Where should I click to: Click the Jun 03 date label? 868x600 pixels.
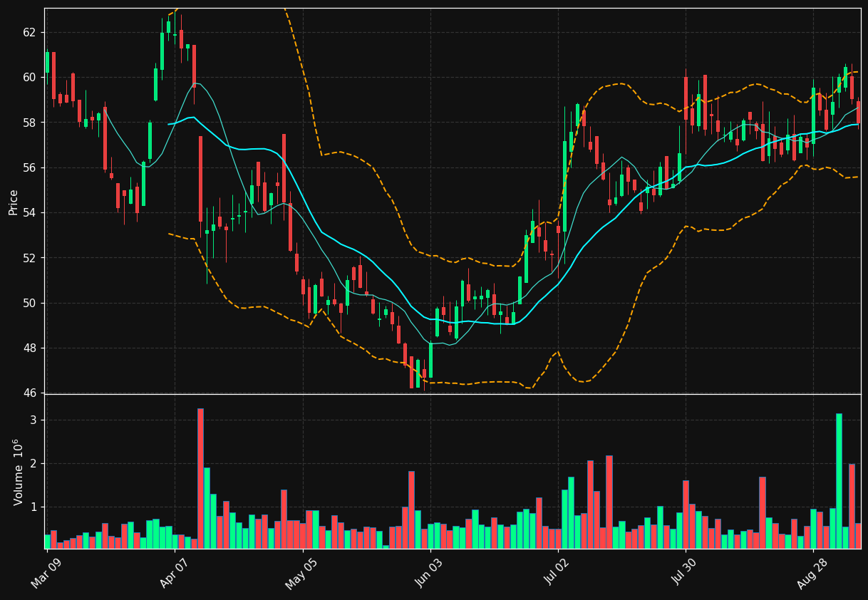click(428, 574)
